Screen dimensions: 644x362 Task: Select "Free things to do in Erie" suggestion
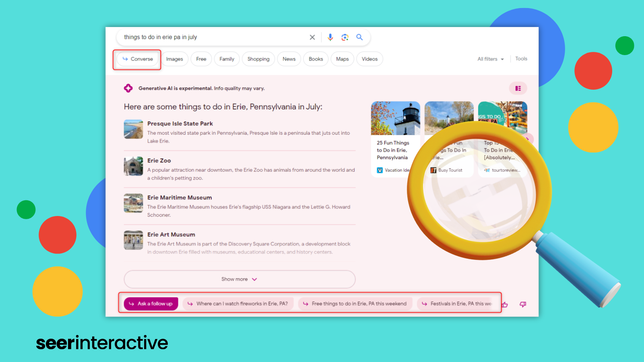click(x=355, y=304)
